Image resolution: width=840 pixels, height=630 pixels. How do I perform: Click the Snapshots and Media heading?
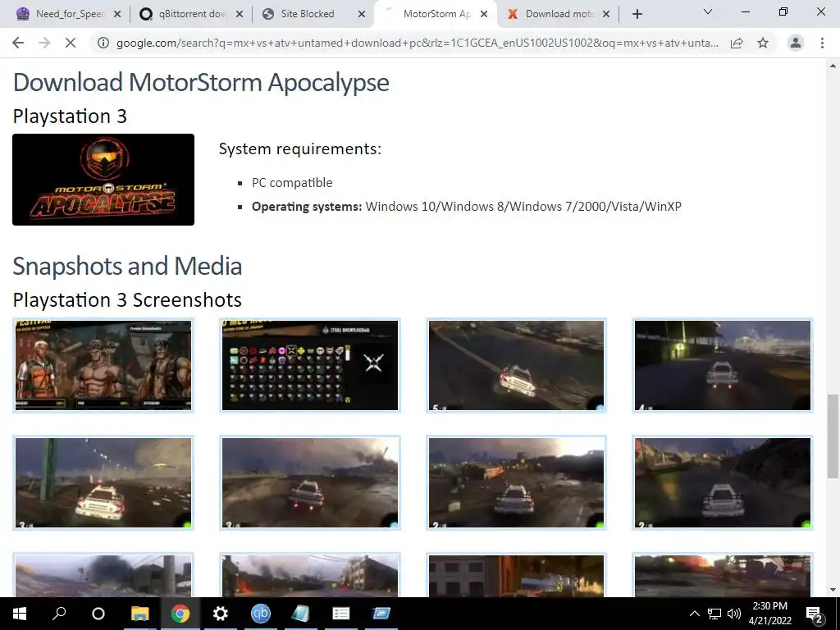pyautogui.click(x=127, y=267)
